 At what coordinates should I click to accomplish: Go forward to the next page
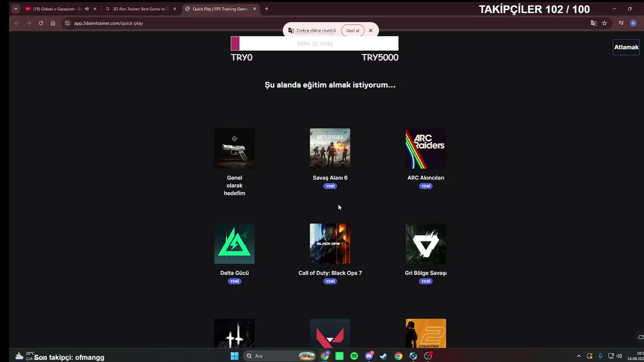[x=29, y=23]
